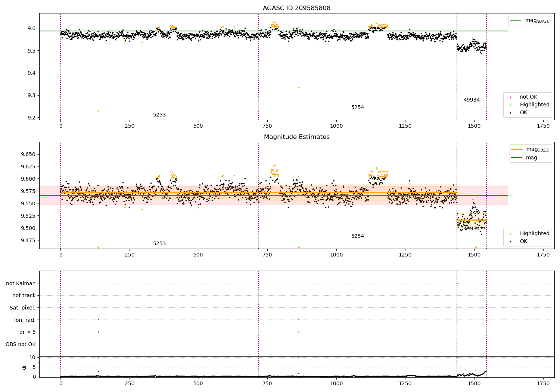This screenshot has width=560, height=392.
Task: Click the 'dr > 5' axis label
Action: point(28,332)
